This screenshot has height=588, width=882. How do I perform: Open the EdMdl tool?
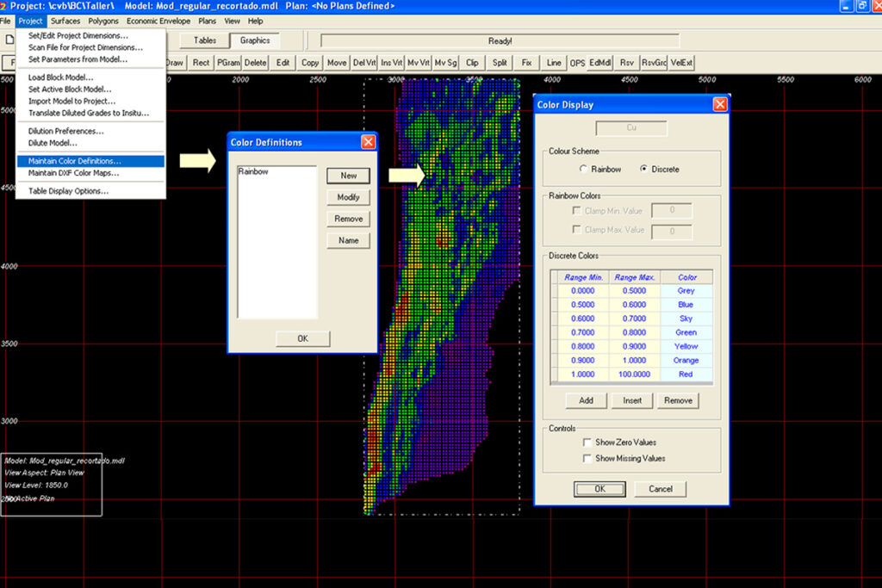(x=600, y=63)
